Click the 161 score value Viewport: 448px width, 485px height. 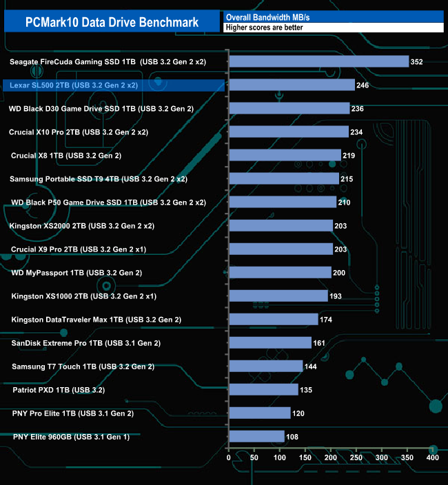[319, 343]
